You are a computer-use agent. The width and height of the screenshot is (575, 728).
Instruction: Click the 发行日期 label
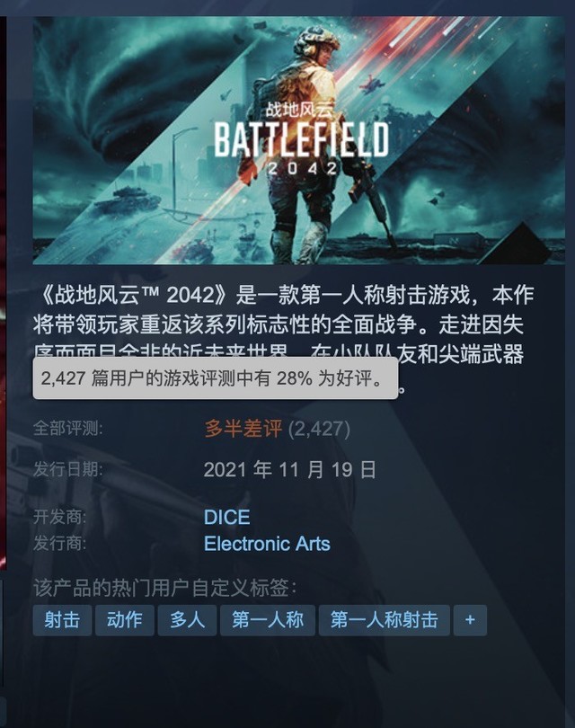67,469
